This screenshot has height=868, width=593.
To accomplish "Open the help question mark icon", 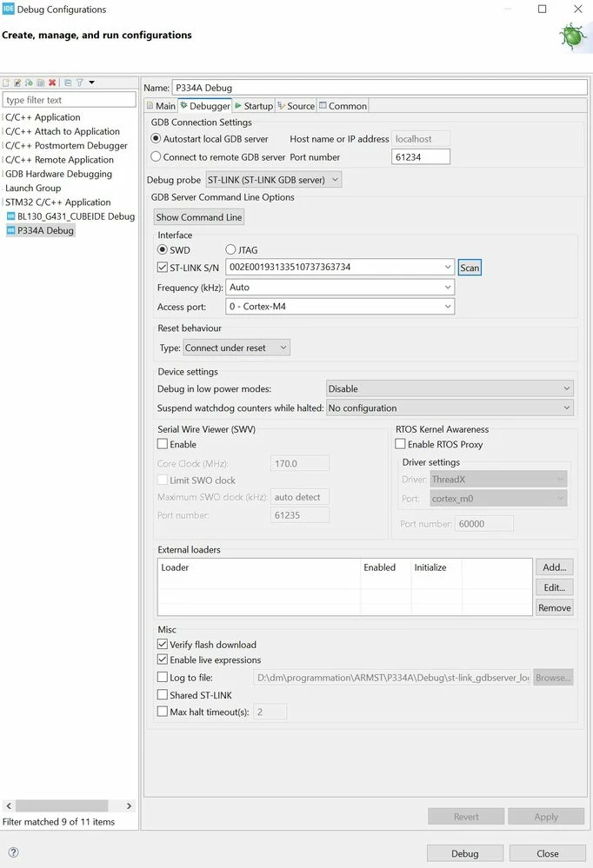I will (14, 852).
